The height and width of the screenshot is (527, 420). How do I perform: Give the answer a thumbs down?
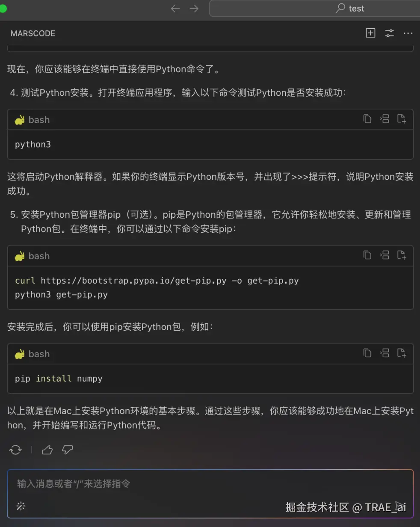[68, 450]
